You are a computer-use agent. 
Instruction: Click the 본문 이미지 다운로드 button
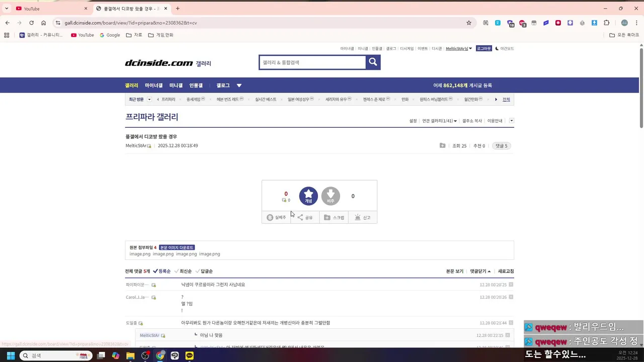point(177,247)
